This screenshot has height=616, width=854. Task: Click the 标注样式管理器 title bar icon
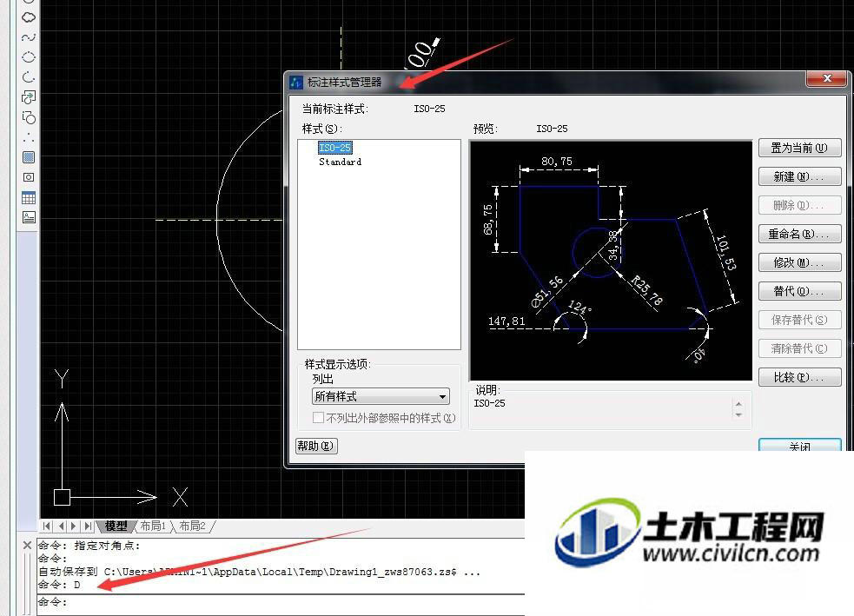(296, 83)
